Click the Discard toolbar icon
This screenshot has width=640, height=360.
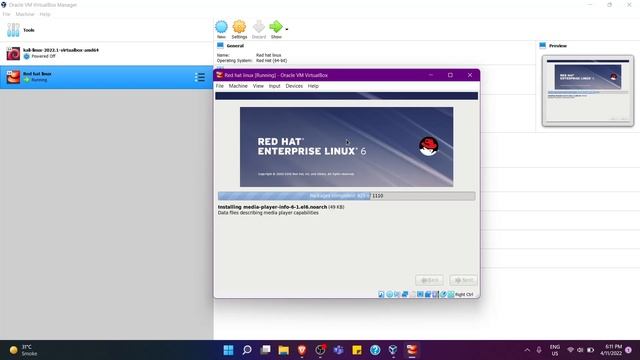pos(259,27)
